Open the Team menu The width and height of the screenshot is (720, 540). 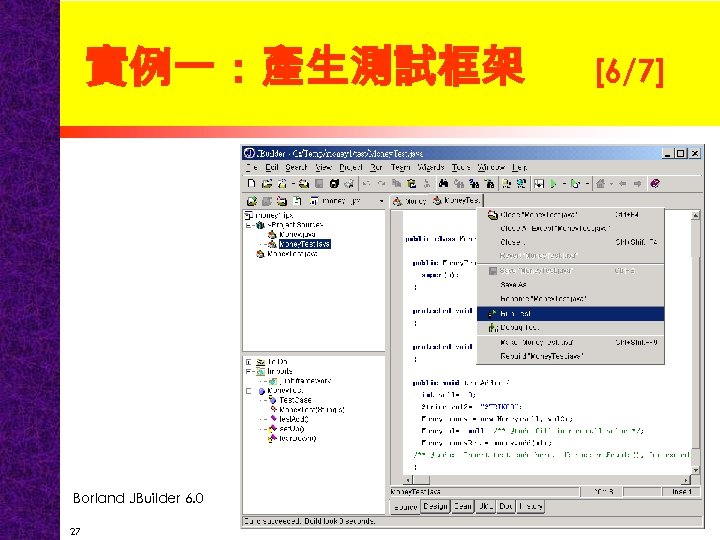[x=400, y=168]
